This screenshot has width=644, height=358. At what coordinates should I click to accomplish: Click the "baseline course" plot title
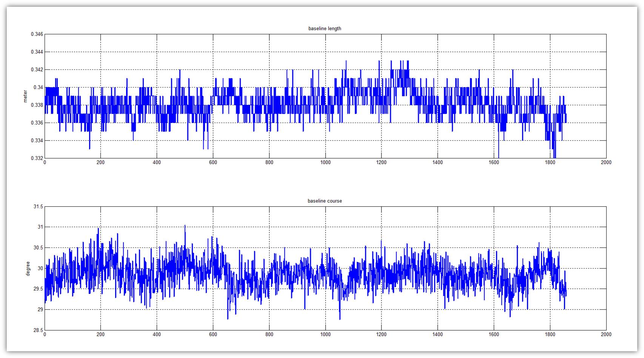pyautogui.click(x=324, y=201)
